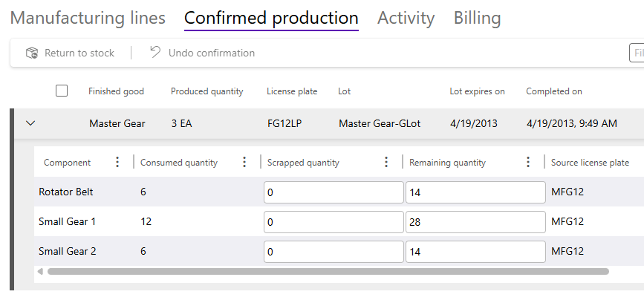The height and width of the screenshot is (303, 644).
Task: Open Scrapped quantity column options menu
Action: click(386, 163)
